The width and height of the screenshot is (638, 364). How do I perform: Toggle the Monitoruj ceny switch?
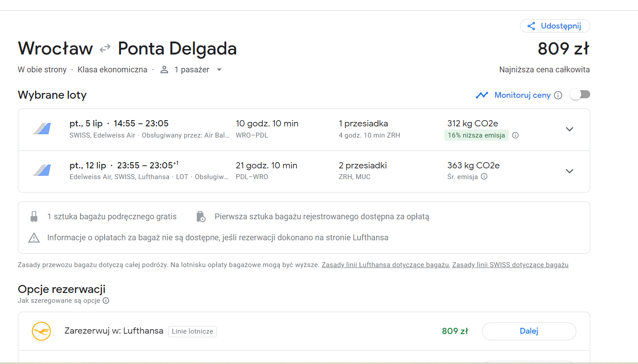click(x=580, y=95)
